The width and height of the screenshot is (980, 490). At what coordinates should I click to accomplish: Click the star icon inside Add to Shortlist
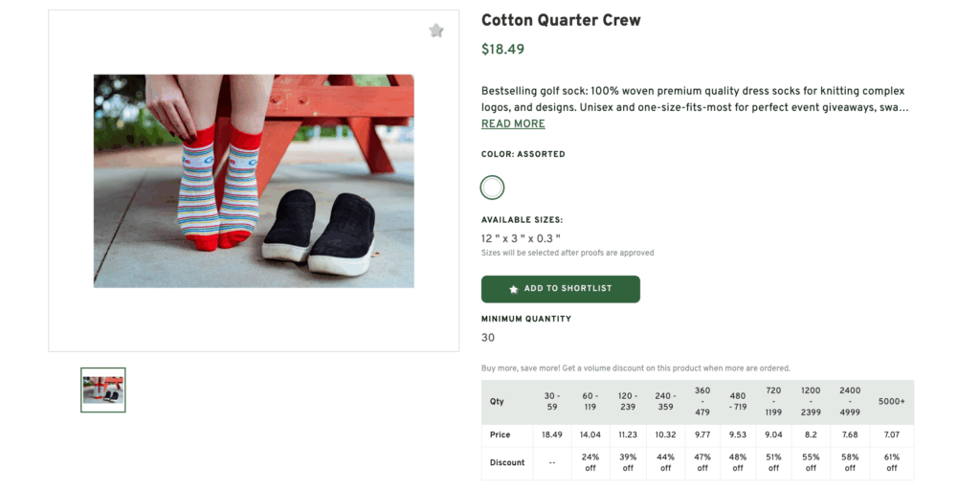click(x=514, y=289)
